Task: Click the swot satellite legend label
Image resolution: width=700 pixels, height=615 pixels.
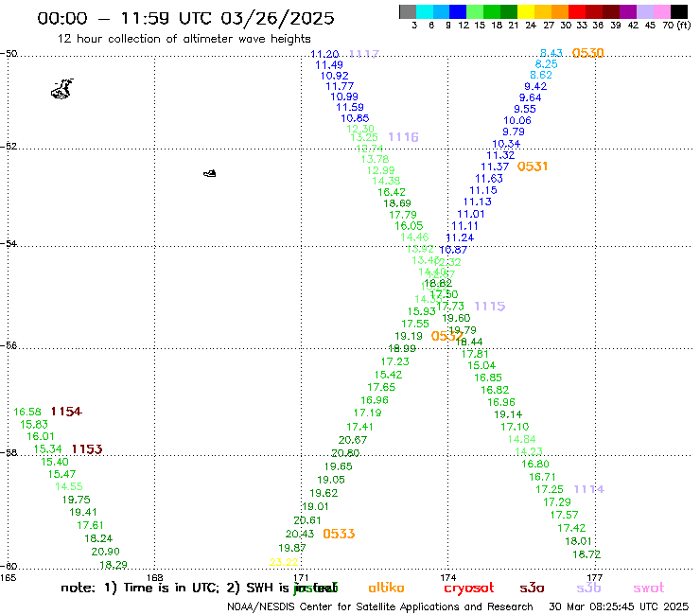Action: [x=649, y=589]
